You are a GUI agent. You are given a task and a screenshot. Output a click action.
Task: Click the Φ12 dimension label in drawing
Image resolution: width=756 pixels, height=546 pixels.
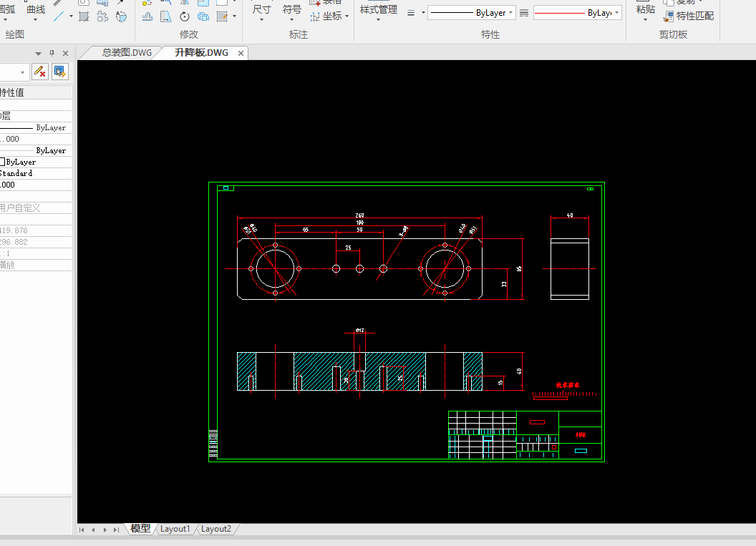pos(359,330)
